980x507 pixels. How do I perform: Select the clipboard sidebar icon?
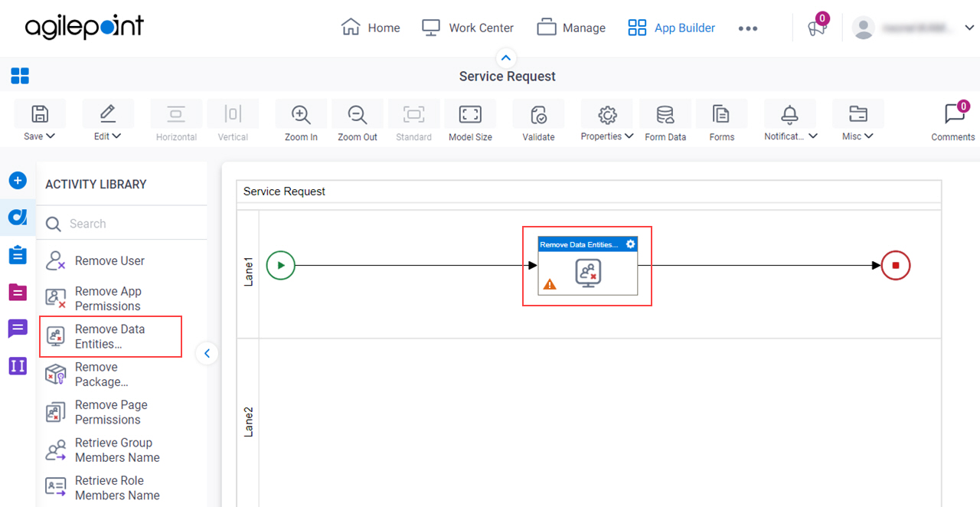point(18,254)
